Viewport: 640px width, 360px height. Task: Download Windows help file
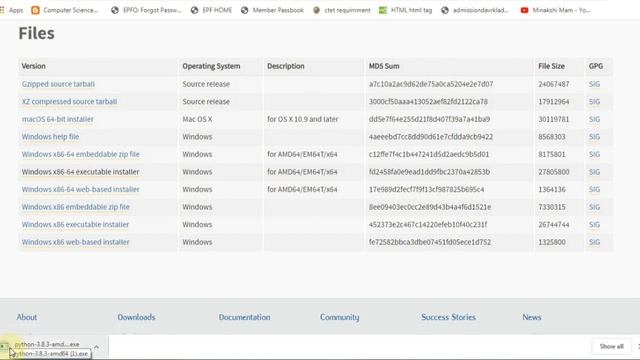pyautogui.click(x=50, y=137)
